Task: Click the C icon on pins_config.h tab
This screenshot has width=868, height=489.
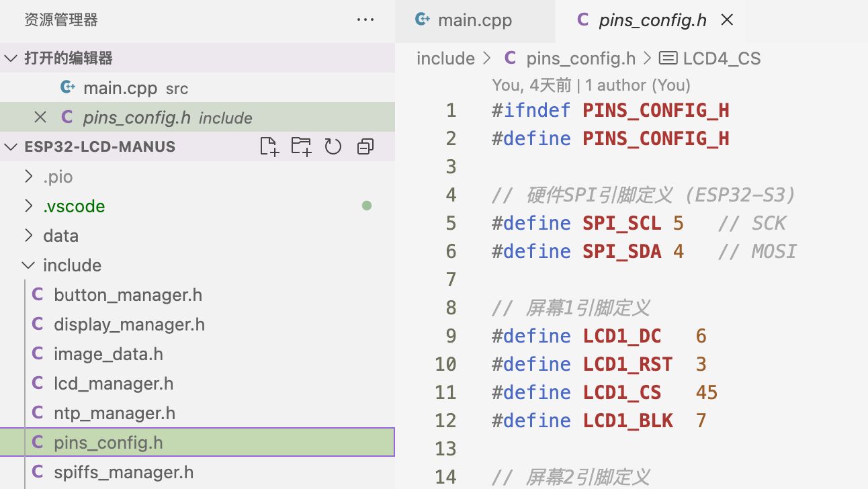Action: [582, 19]
